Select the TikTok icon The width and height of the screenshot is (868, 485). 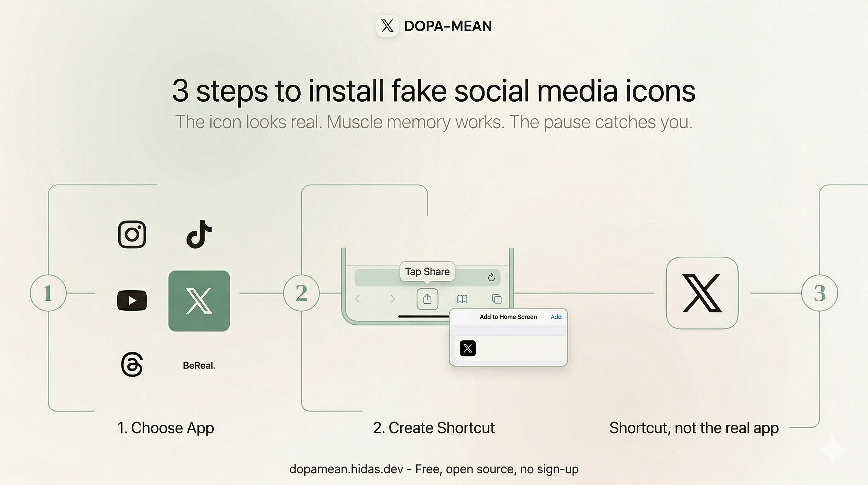coord(199,234)
